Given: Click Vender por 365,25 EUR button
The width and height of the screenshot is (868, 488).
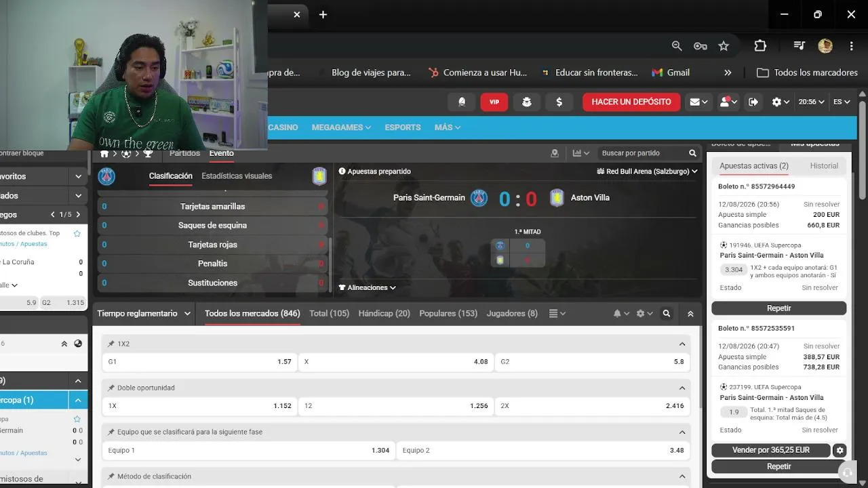Looking at the screenshot, I should pos(771,450).
